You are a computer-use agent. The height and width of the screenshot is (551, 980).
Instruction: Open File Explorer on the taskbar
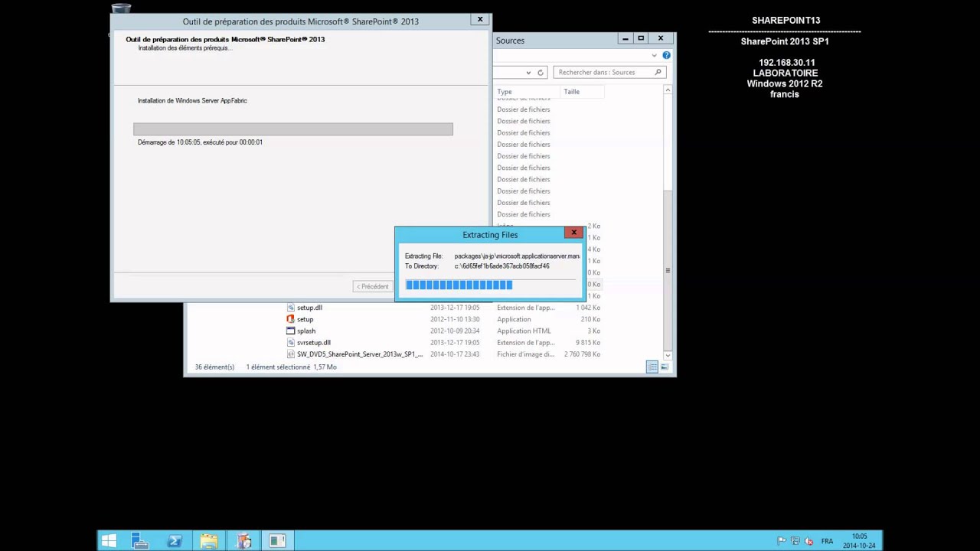pos(209,541)
